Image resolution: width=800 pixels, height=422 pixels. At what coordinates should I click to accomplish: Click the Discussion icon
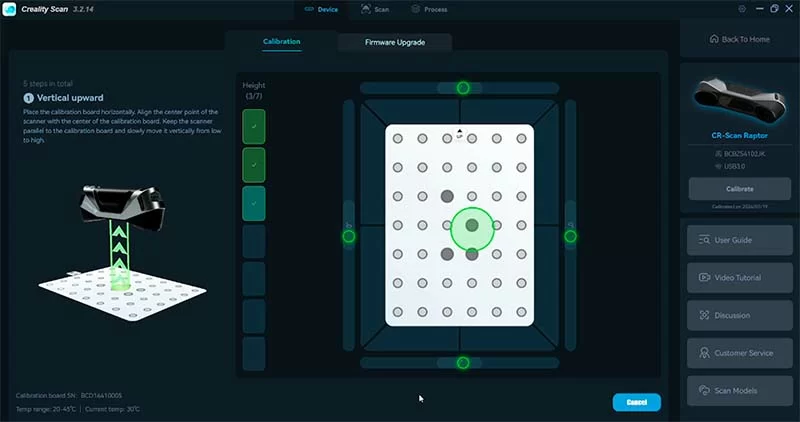pos(704,315)
